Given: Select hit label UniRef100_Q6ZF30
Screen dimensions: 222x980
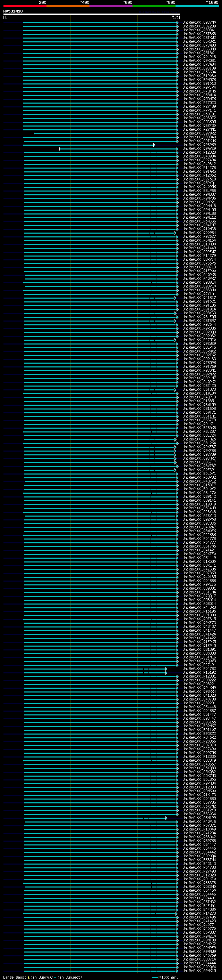Looking at the screenshot, I should point(199,125).
